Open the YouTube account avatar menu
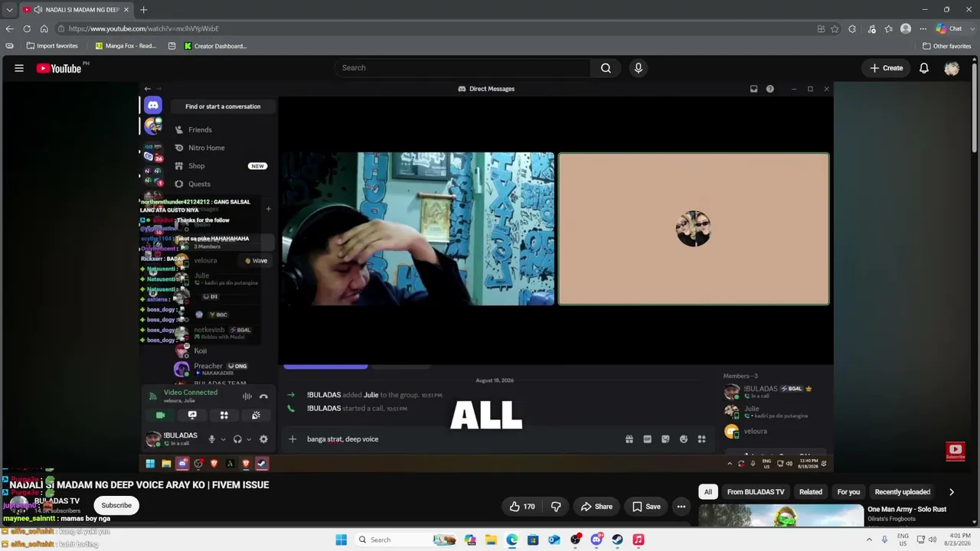The height and width of the screenshot is (551, 980). pos(952,68)
